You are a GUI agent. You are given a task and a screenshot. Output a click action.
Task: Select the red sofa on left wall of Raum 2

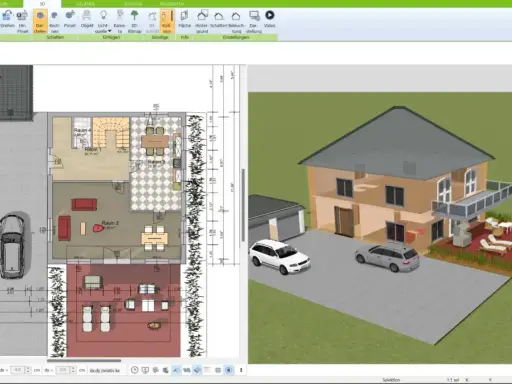click(x=64, y=228)
